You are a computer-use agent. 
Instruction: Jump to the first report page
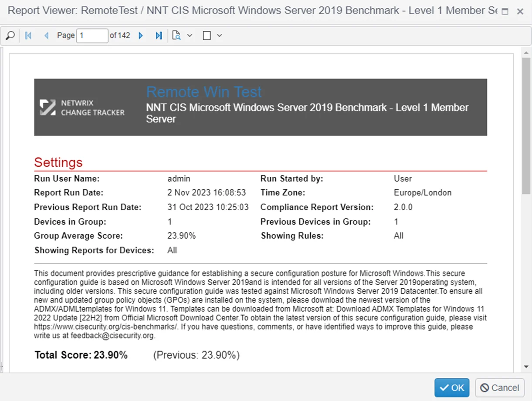28,36
